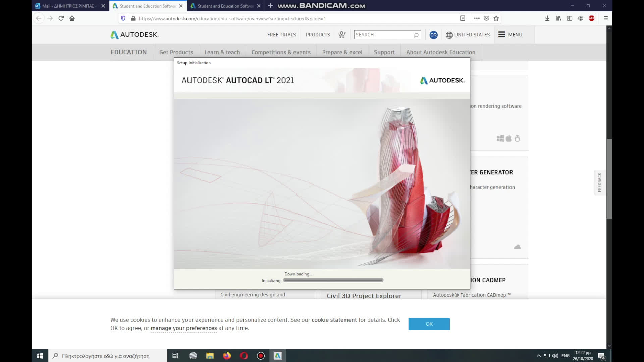The width and height of the screenshot is (644, 362).
Task: Open the page actions ellipsis menu
Action: pos(477,18)
